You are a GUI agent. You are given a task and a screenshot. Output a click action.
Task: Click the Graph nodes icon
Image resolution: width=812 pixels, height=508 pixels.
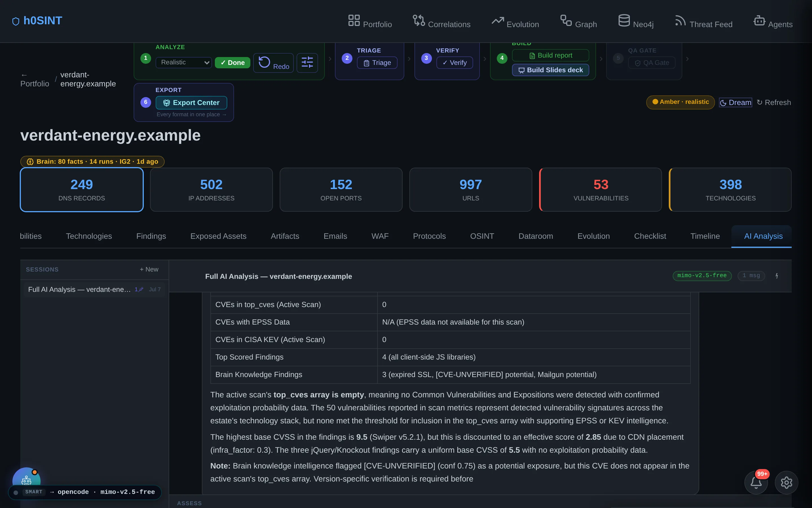click(566, 20)
